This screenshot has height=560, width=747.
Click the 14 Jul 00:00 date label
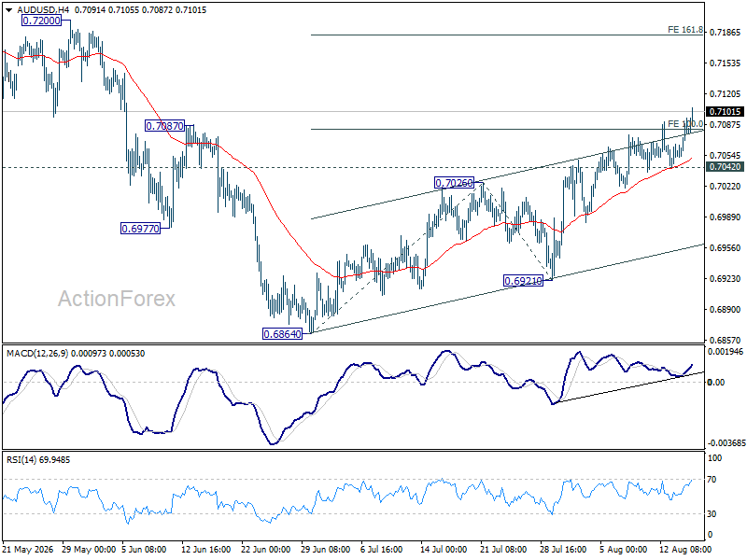click(x=444, y=550)
